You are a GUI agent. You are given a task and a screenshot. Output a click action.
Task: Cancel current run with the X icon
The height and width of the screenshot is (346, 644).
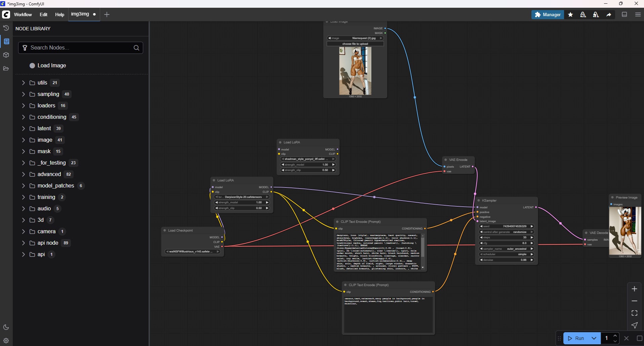point(627,338)
